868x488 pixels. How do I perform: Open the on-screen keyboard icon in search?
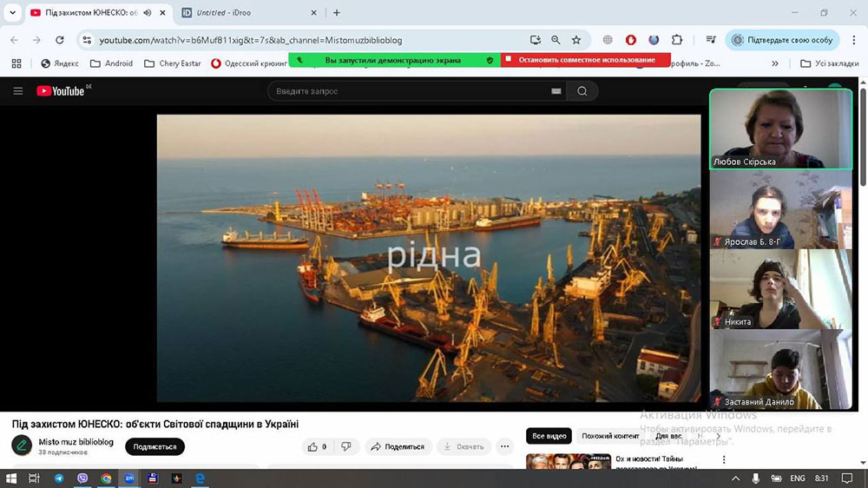pos(556,91)
